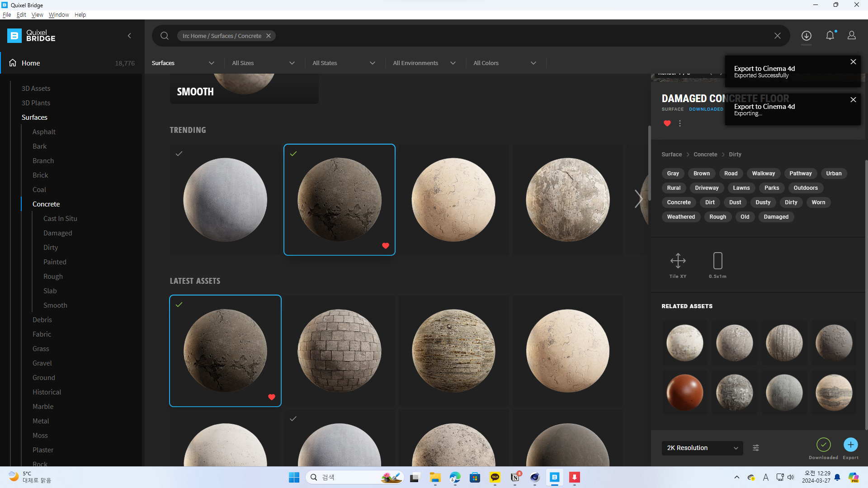Viewport: 868px width, 488px height.
Task: Open the Windows Start button
Action: (x=294, y=477)
